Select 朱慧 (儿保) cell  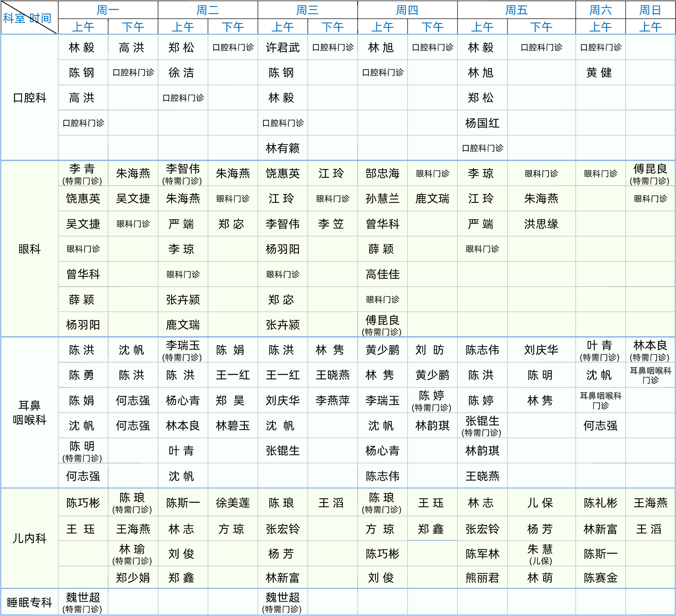tap(541, 554)
